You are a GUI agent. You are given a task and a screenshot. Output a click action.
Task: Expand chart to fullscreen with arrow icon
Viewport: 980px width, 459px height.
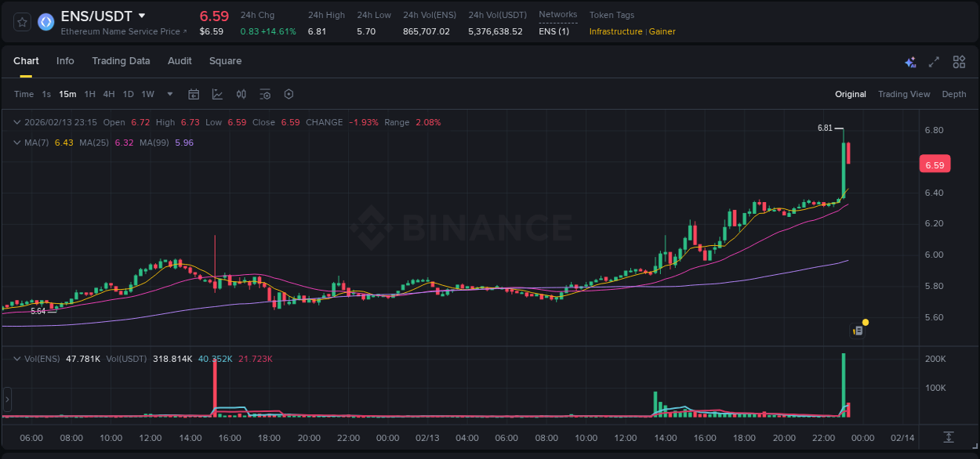click(934, 61)
